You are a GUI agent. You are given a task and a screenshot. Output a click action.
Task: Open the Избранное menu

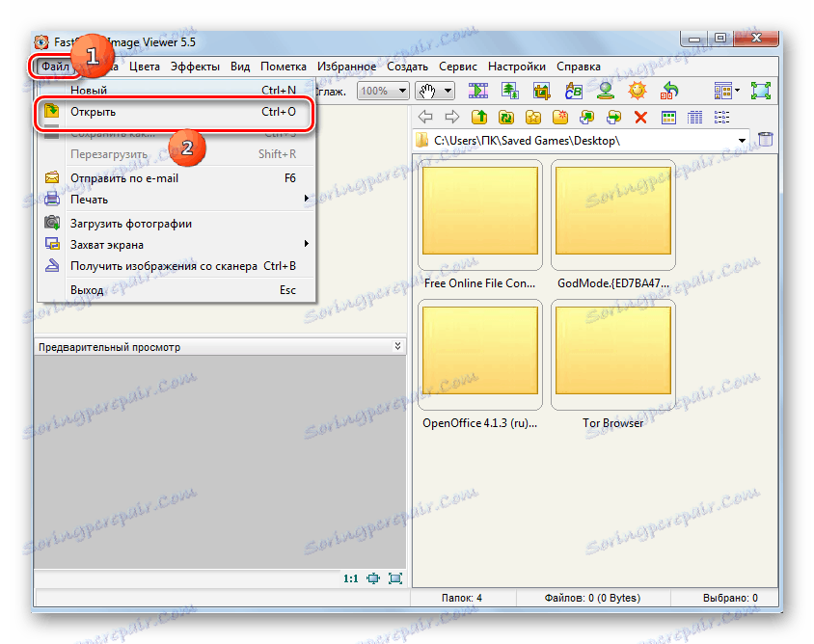click(347, 67)
